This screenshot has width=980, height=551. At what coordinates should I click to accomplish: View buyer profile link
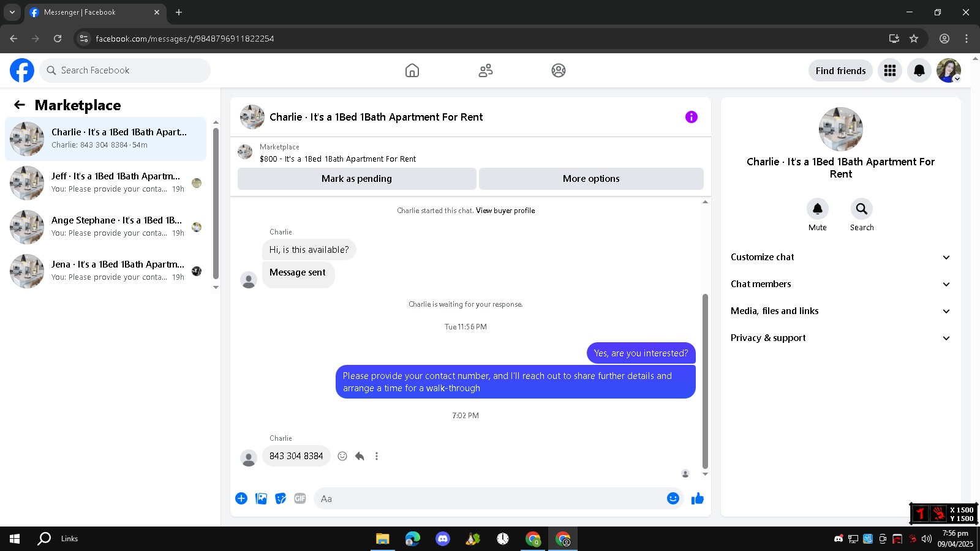[505, 211]
